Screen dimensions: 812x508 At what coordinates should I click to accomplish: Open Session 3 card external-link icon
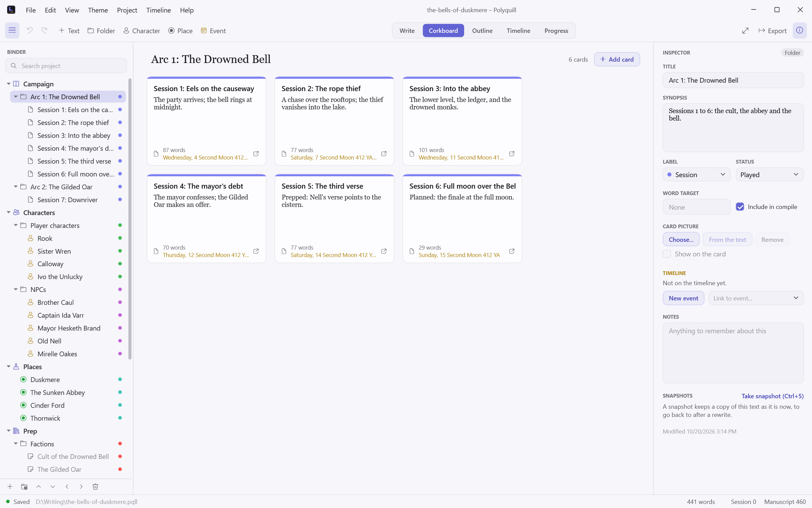(x=512, y=154)
